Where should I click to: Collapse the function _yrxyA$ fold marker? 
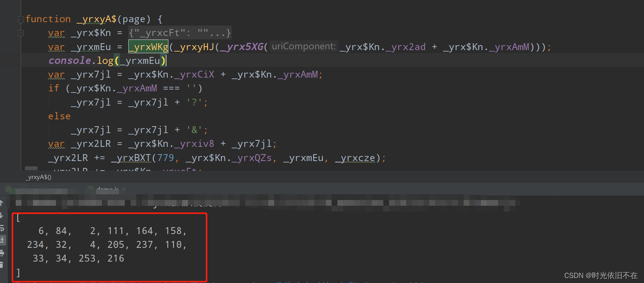point(21,19)
